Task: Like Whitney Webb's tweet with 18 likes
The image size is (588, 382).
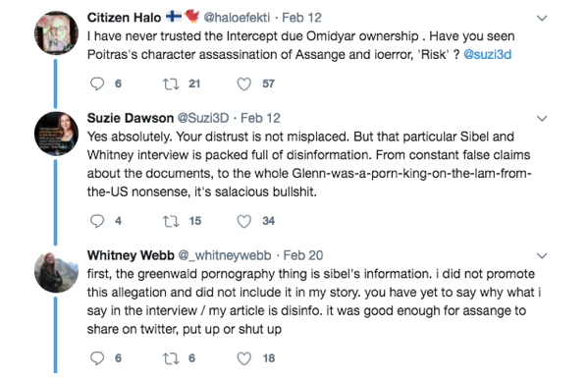Action: [243, 358]
